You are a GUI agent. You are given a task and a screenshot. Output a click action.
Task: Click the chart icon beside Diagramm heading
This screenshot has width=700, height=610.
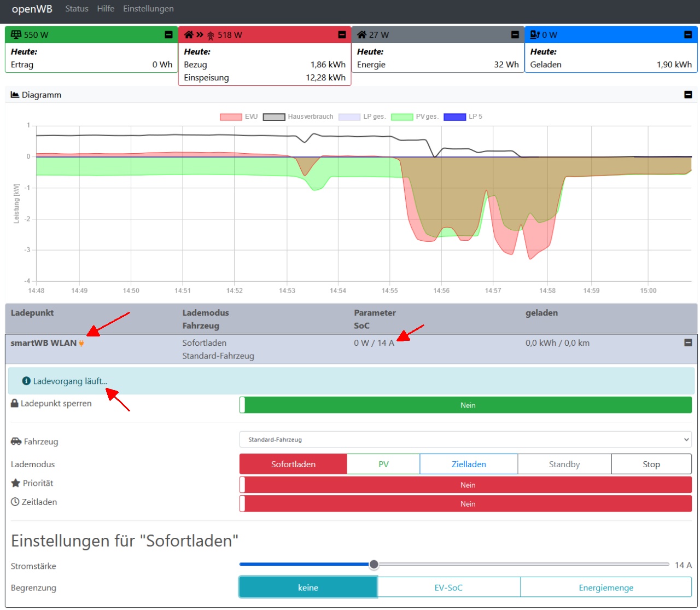pos(15,95)
